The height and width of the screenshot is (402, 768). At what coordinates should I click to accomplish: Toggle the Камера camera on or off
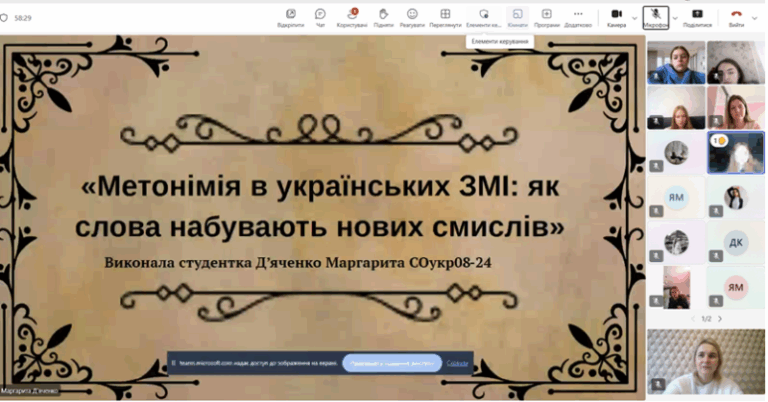coord(616,16)
